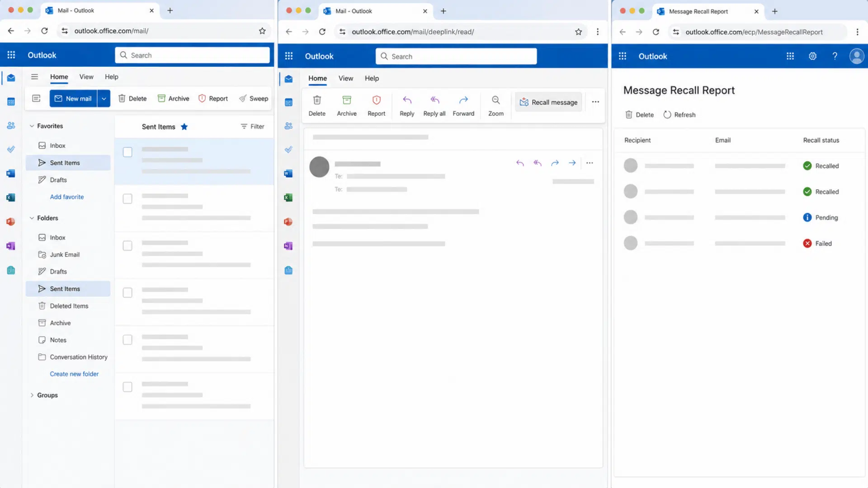The height and width of the screenshot is (488, 868).
Task: Select Home tab in left window
Action: [59, 77]
